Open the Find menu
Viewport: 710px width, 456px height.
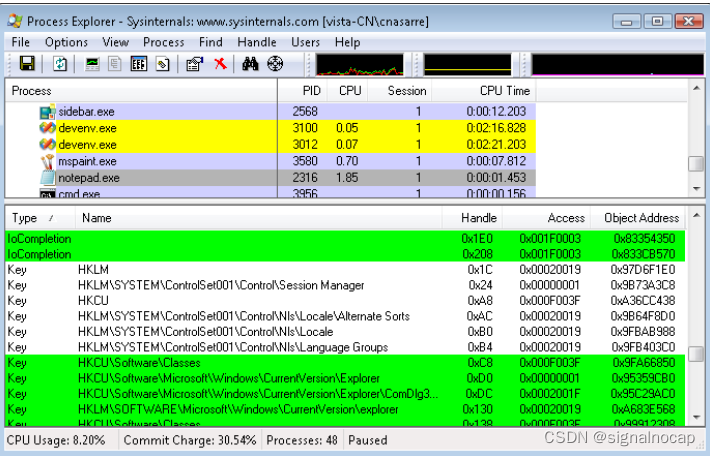[211, 42]
